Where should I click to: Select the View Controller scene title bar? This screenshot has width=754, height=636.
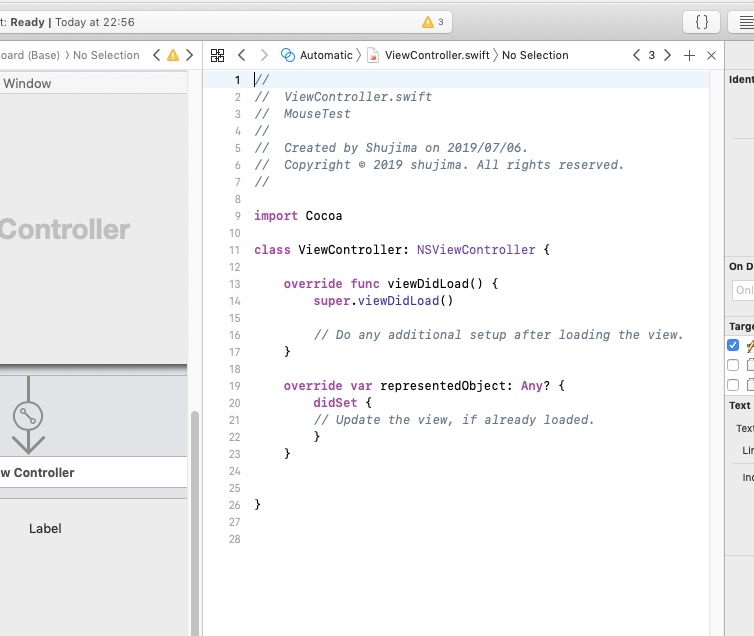click(93, 473)
